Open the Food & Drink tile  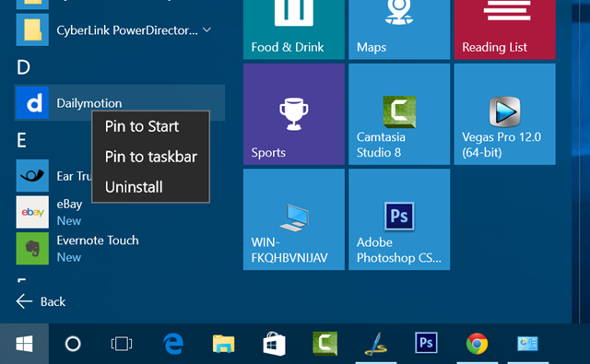point(294,29)
